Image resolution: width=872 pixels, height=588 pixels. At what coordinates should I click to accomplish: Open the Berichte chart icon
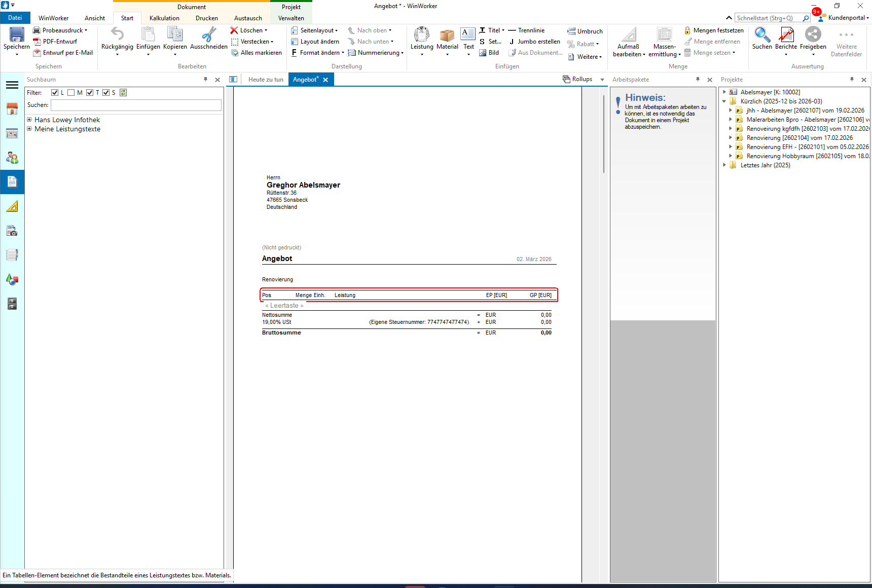click(786, 35)
